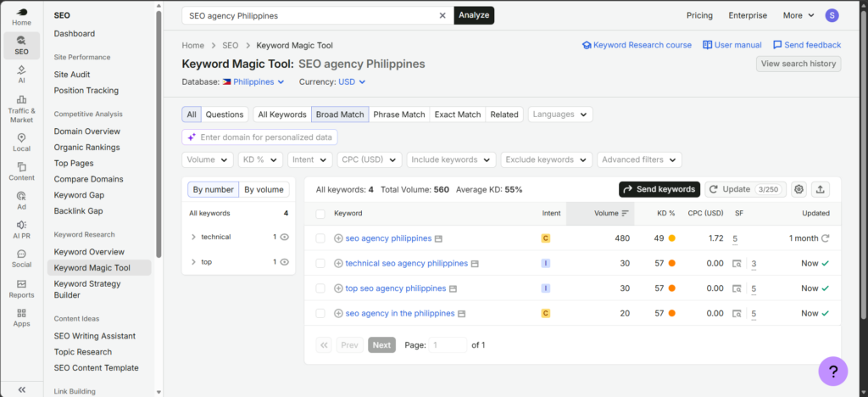This screenshot has height=397, width=868.
Task: Refresh the 1 month updated row icon
Action: pyautogui.click(x=825, y=238)
